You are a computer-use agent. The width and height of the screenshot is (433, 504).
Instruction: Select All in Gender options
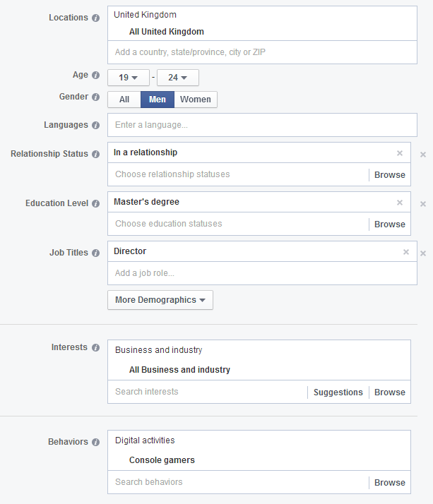(124, 100)
